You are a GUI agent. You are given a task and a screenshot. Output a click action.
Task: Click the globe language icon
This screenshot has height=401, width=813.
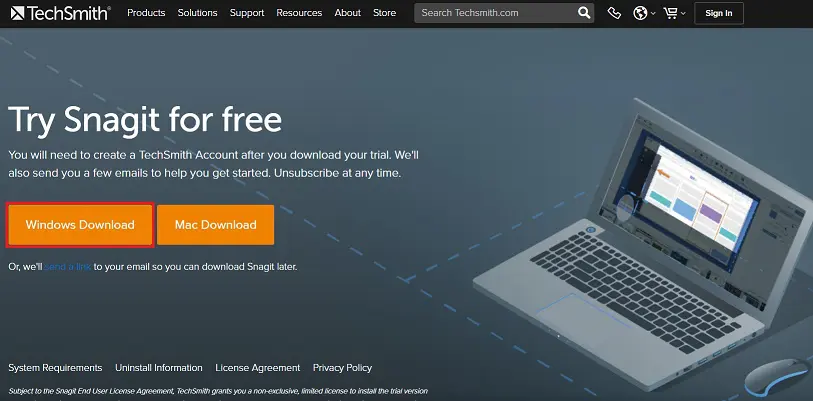point(640,13)
